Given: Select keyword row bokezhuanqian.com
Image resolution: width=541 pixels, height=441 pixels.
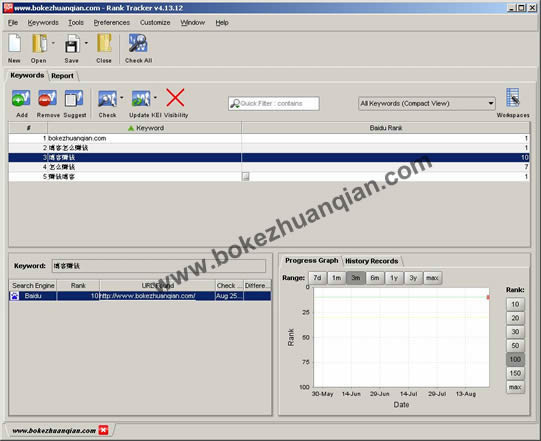Looking at the screenshot, I should click(x=269, y=138).
